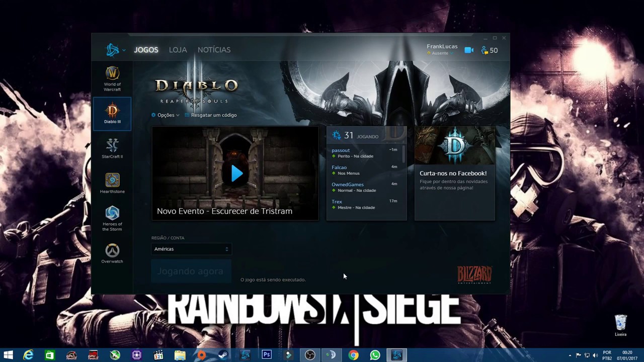The image size is (644, 362).
Task: Open the FrankLucas profile status menu
Action: (x=442, y=49)
